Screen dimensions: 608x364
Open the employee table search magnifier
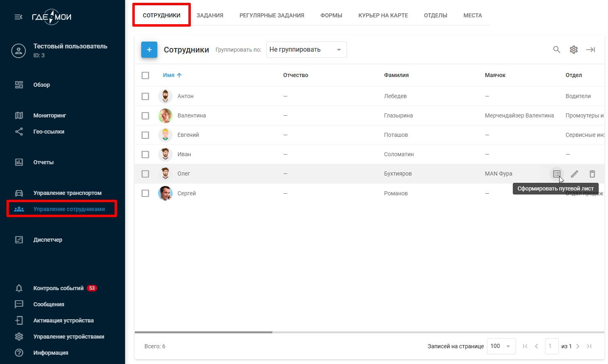click(556, 50)
